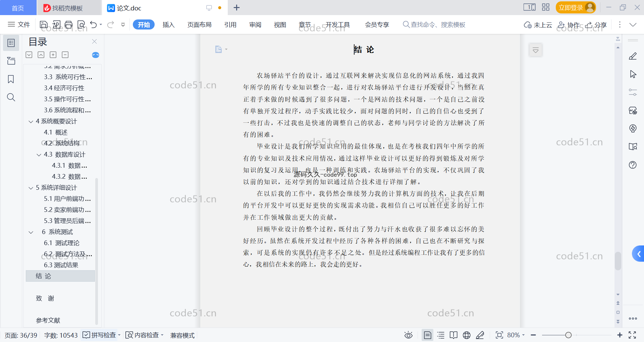Viewport: 644px width, 342px height.
Task: Promote outline level plus button
Action: (x=53, y=55)
